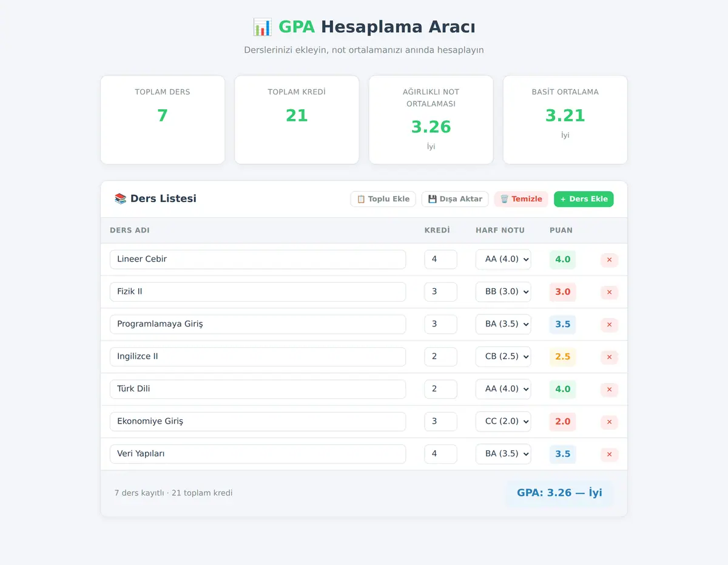Viewport: 728px width, 565px height.
Task: Open grade dropdown for Ekonomiye Giriş
Action: tap(503, 422)
